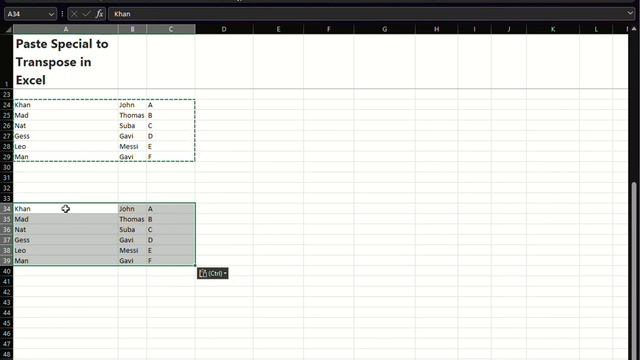This screenshot has width=640, height=360.
Task: Select column A header
Action: (x=66, y=29)
